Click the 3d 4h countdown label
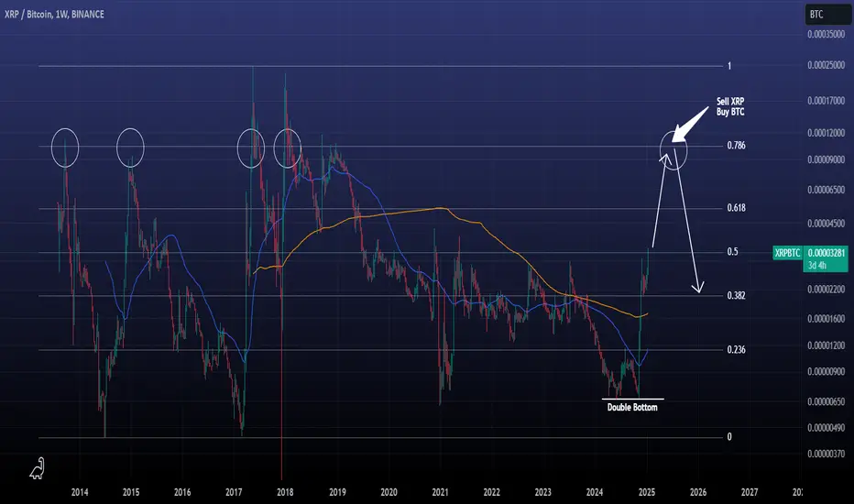Viewport: 854px width, 504px height. (x=817, y=266)
